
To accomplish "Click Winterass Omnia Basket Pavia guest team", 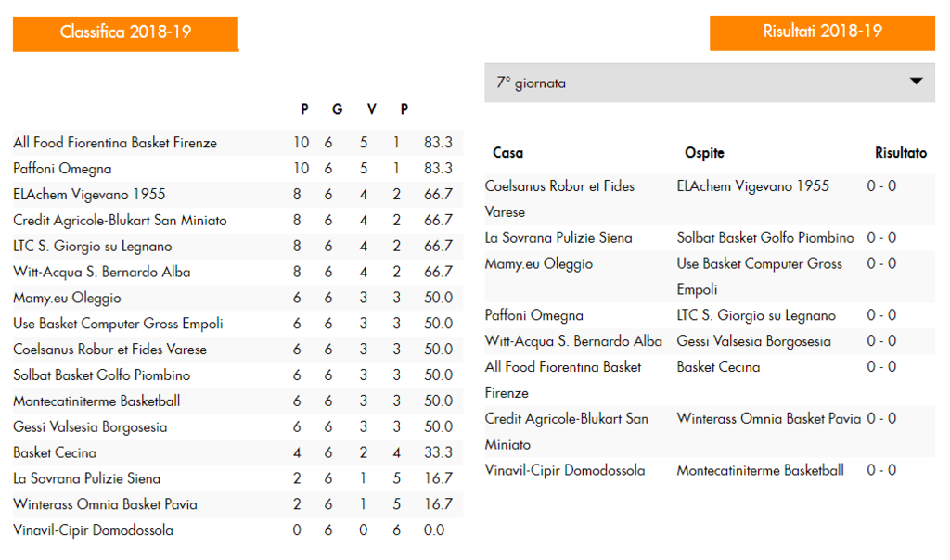I will pos(769,419).
